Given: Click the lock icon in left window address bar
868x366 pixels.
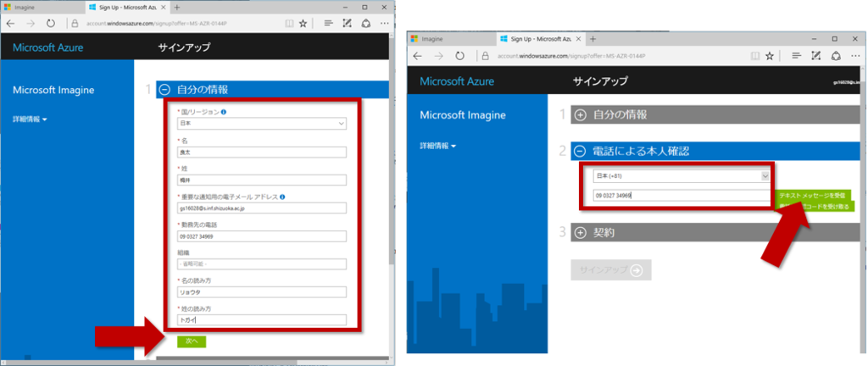Looking at the screenshot, I should [75, 24].
